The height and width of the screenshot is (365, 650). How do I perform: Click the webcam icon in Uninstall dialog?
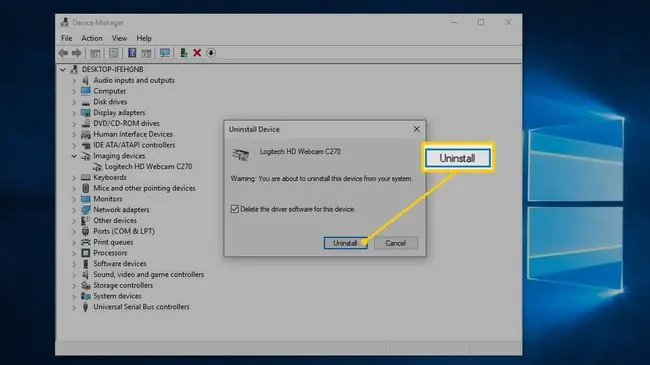click(241, 154)
